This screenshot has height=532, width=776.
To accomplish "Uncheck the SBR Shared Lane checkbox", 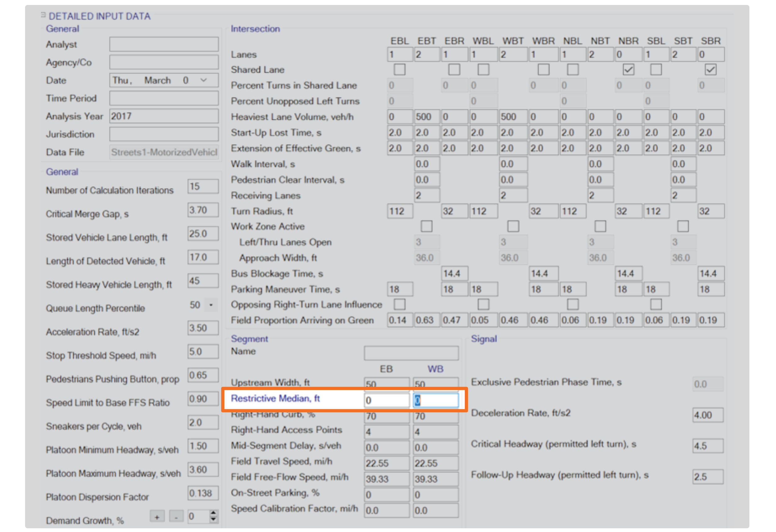I will point(711,69).
